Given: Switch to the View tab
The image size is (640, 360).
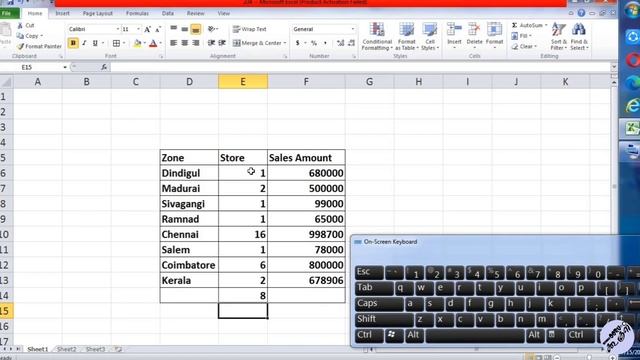Looking at the screenshot, I should click(x=224, y=13).
